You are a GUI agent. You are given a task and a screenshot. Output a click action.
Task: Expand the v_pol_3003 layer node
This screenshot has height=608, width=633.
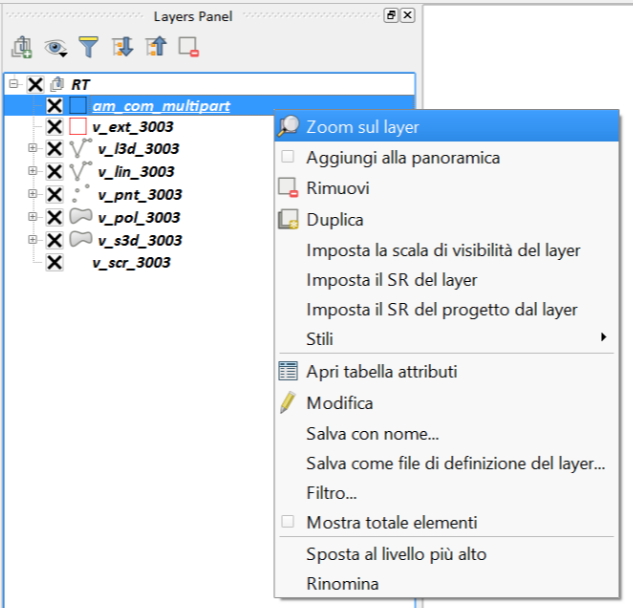(x=33, y=217)
